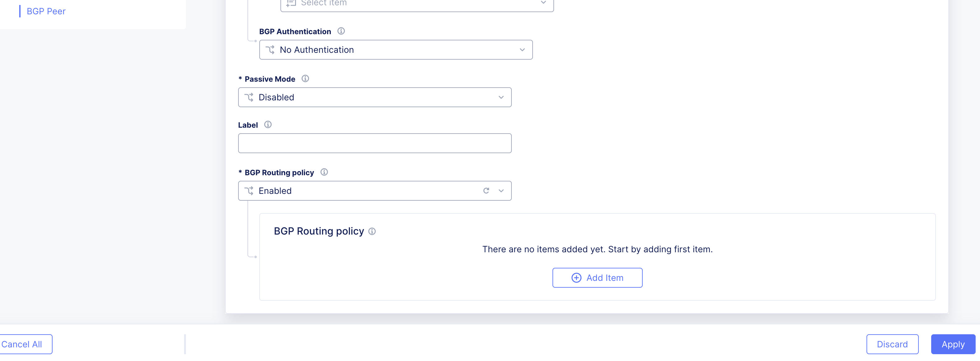This screenshot has height=361, width=980.
Task: Expand the Passive Mode Disabled dropdown
Action: coord(501,97)
